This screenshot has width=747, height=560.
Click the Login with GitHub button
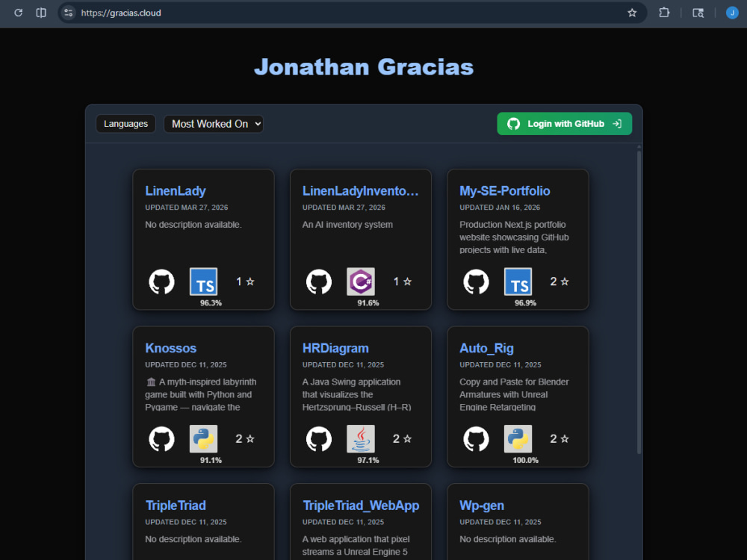565,124
